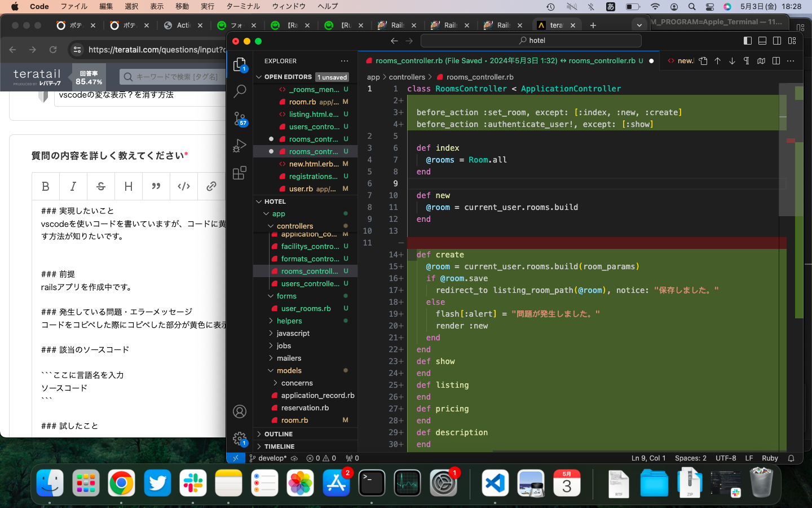The image size is (812, 508).
Task: Open the notifications bell in the status bar
Action: tap(791, 458)
